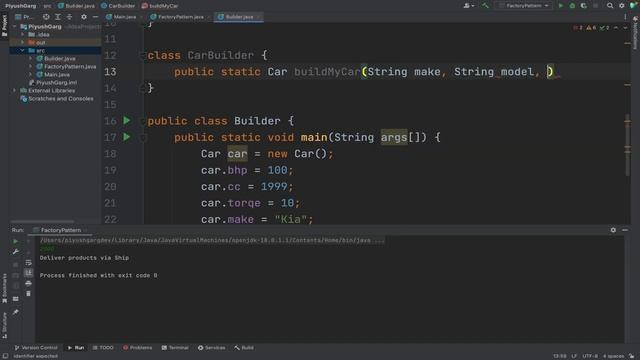
Task: Open the Terminal tool window
Action: pos(175,348)
